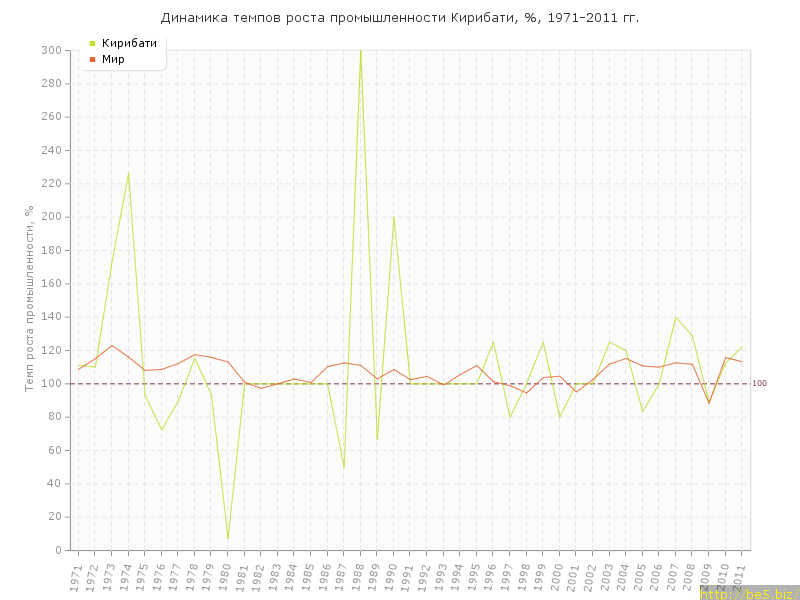
Task: Click the Мир line point at 1973
Action: 111,345
